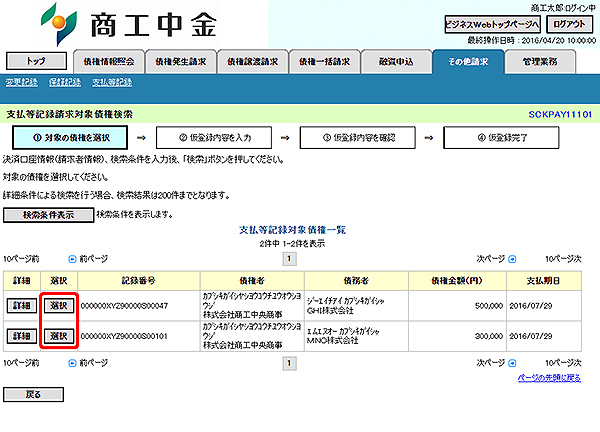
Task: Switch to the 債権情報照会 tab
Action: (x=109, y=62)
